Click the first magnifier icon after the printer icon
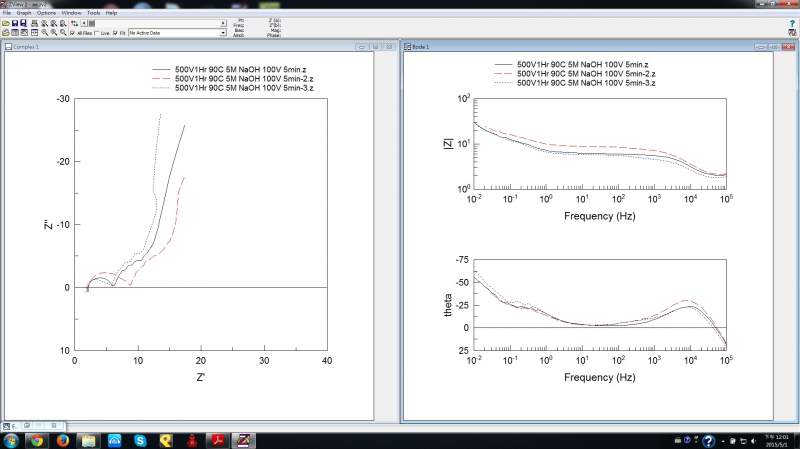Viewport: 800px width, 449px height. [x=44, y=23]
